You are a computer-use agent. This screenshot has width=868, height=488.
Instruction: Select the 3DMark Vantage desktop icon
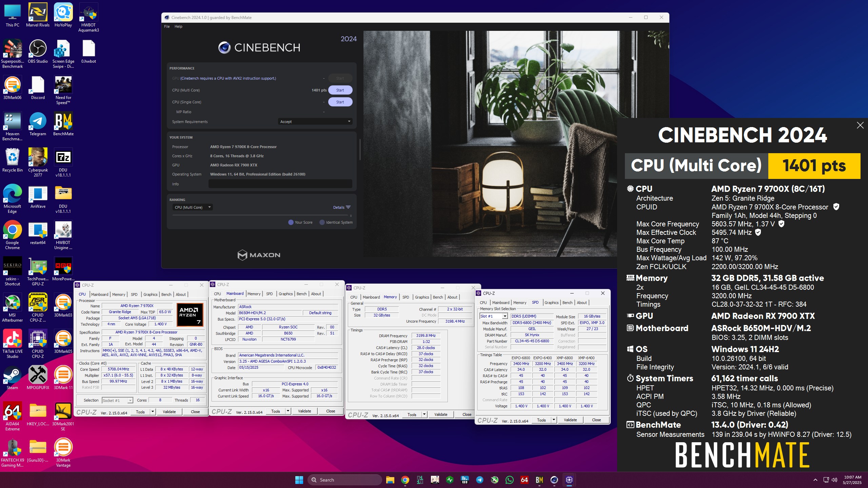(63, 452)
